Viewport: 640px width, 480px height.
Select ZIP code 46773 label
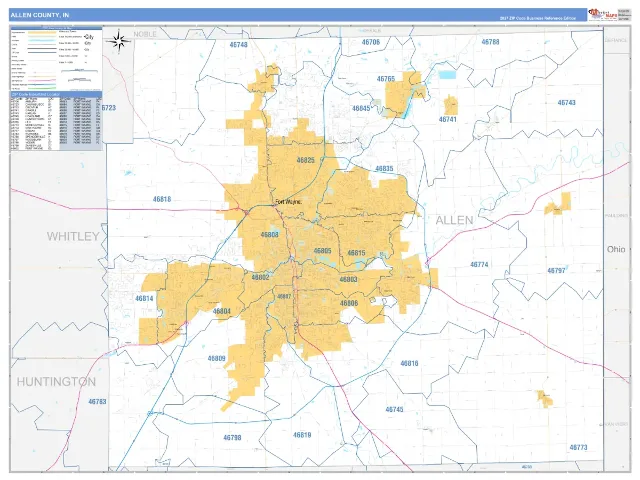(x=578, y=447)
